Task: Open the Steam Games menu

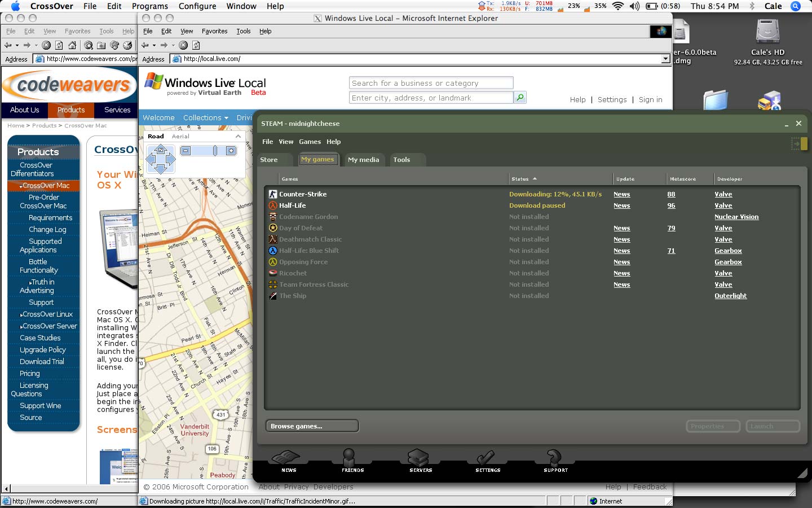Action: click(x=310, y=142)
